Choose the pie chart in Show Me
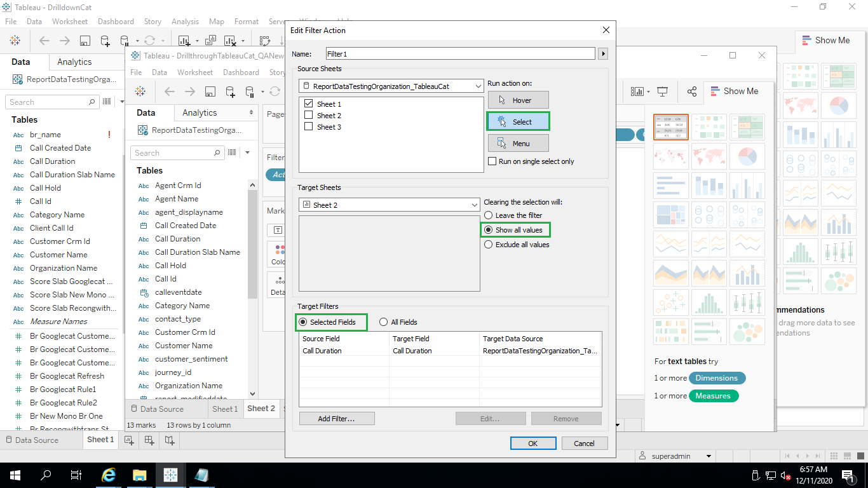The width and height of the screenshot is (868, 488). pyautogui.click(x=747, y=157)
